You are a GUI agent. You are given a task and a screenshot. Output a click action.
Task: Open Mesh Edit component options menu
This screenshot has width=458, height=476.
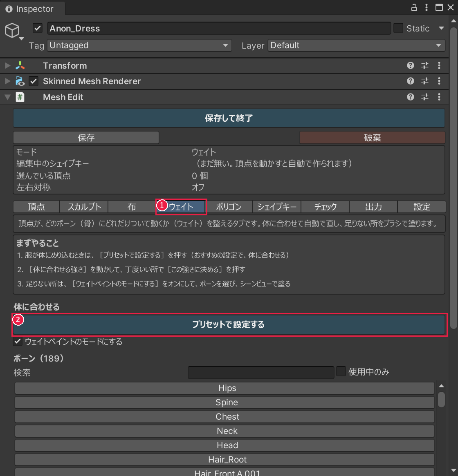[439, 97]
